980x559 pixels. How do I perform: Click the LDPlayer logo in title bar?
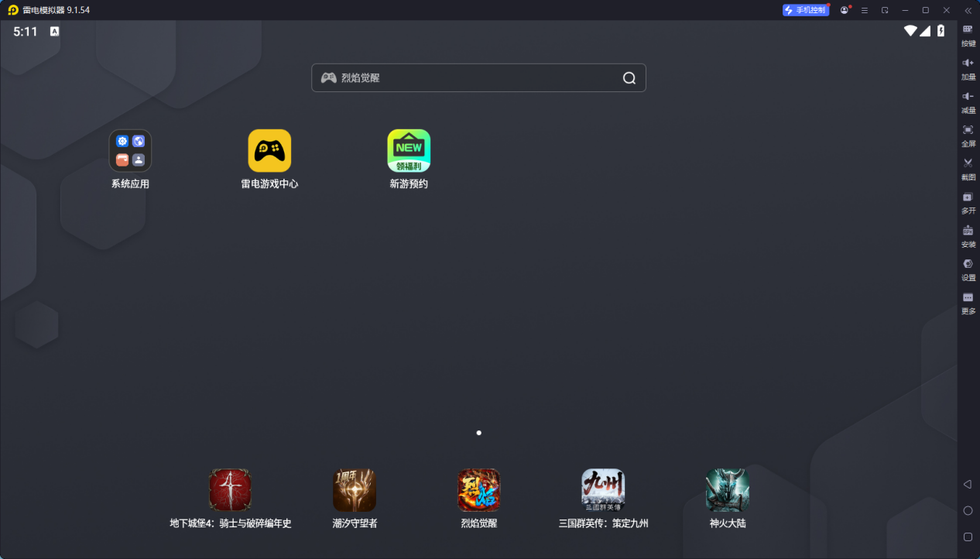click(x=13, y=10)
